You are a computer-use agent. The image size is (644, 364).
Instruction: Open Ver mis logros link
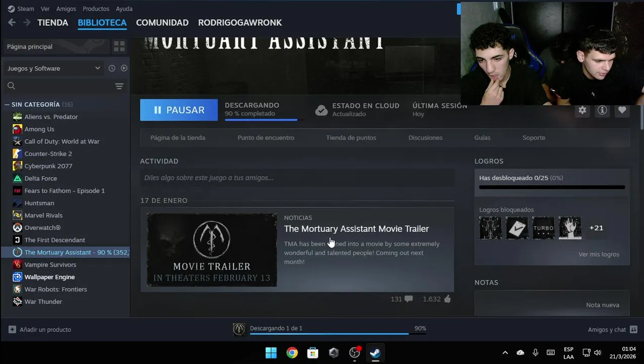click(599, 254)
